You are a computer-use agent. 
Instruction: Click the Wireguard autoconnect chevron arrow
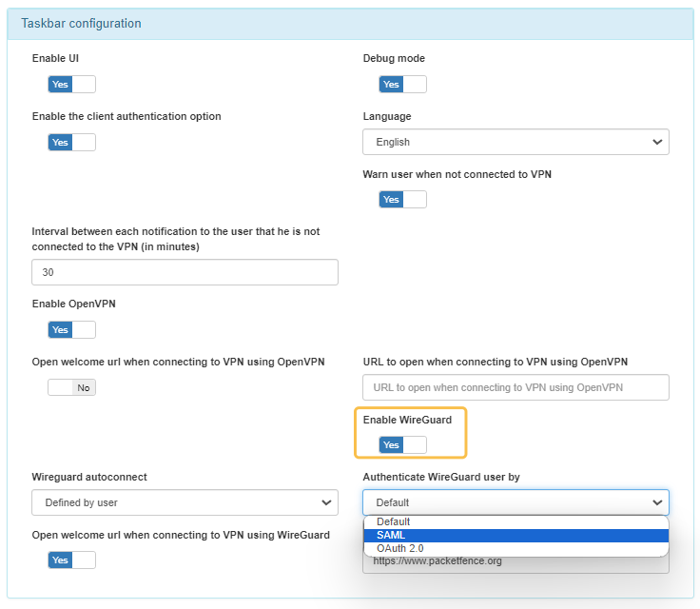point(325,502)
